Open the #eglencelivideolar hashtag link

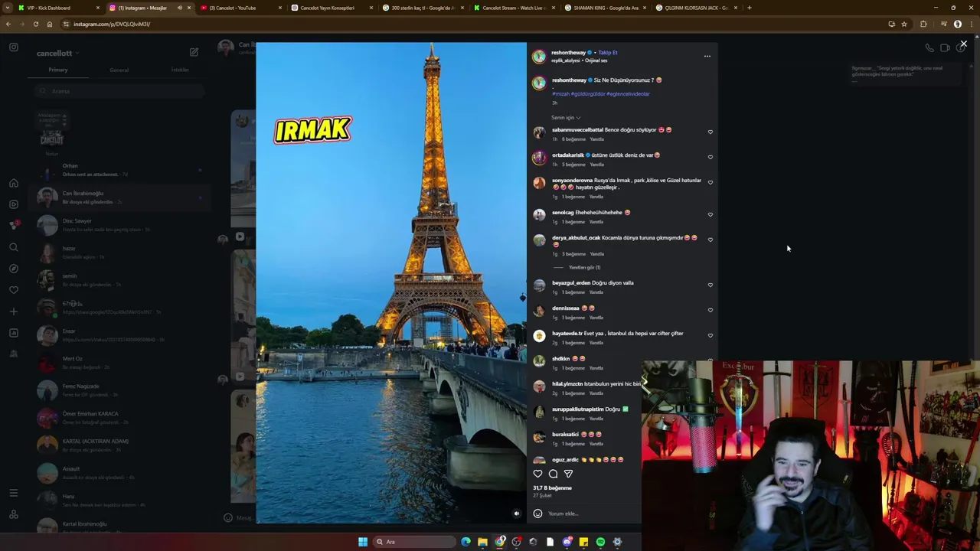628,93
